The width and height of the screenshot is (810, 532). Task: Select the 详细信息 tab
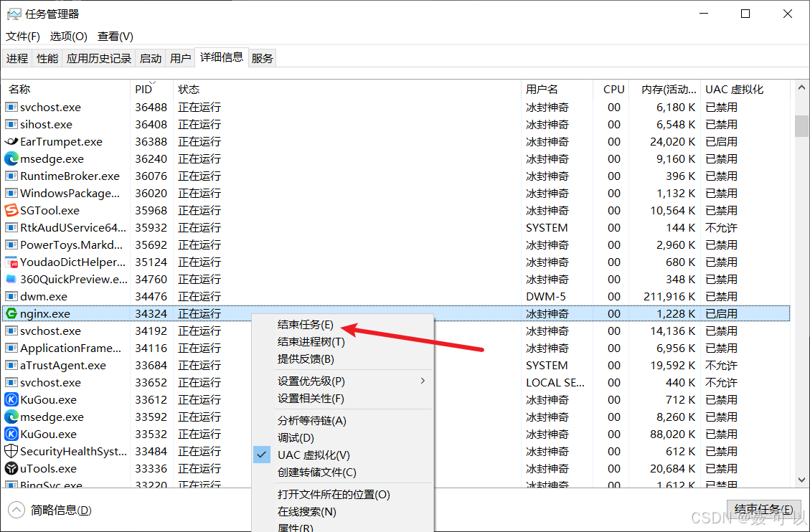coord(222,57)
